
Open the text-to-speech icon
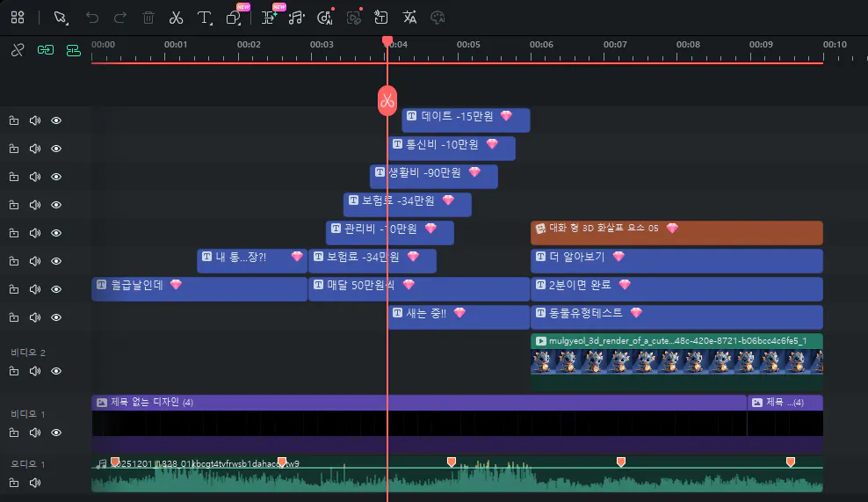381,18
